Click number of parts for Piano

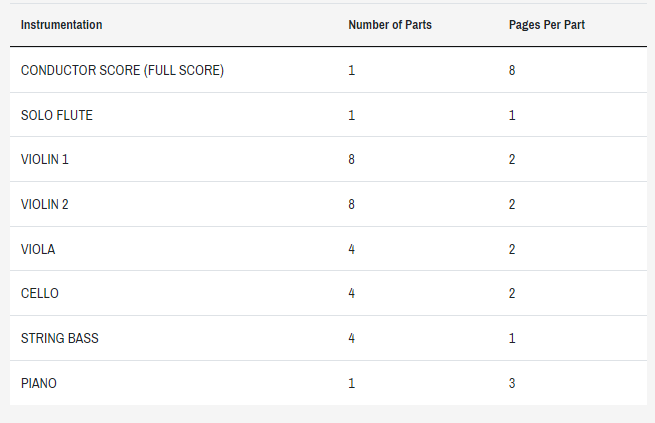351,383
